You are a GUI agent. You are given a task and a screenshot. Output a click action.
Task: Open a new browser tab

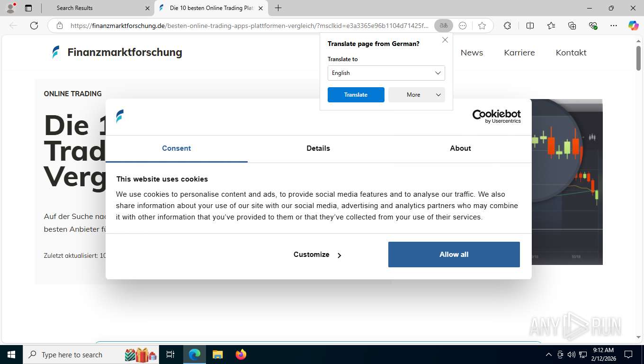[278, 8]
